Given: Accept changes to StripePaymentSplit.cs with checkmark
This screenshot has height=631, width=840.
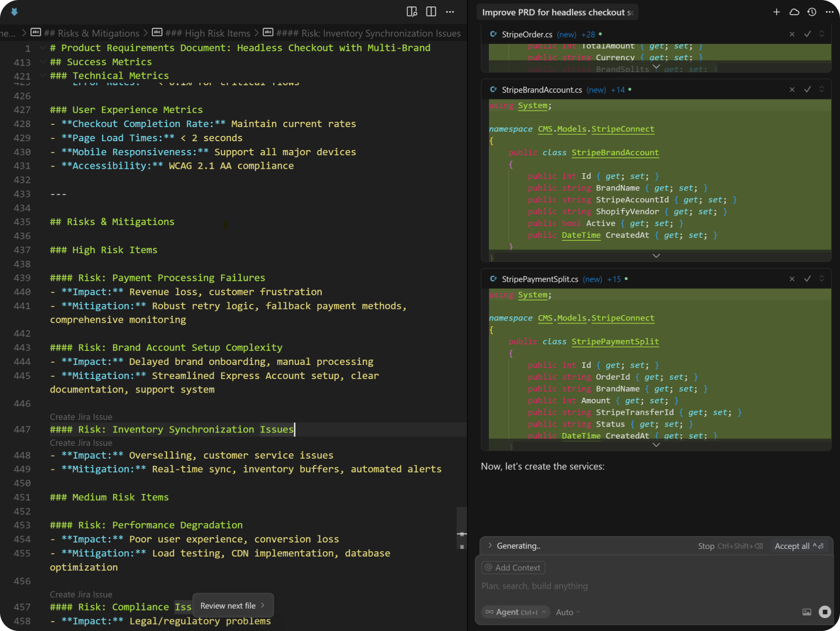Looking at the screenshot, I should click(807, 279).
